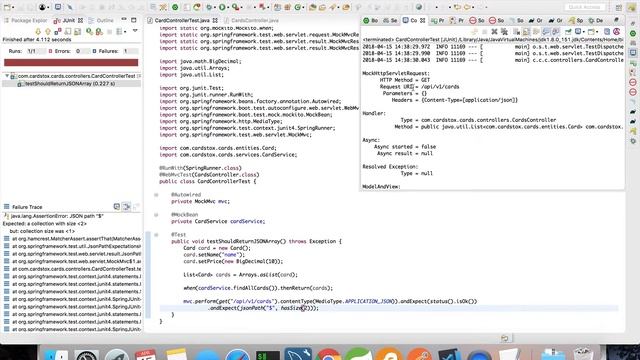Click the red JUnit progress bar
This screenshot has height=360, width=640.
(x=71, y=62)
